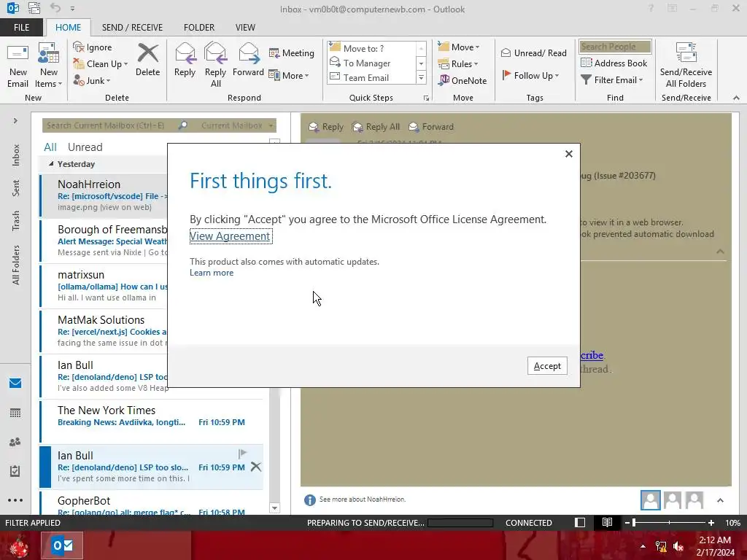Click Forward in the reading pane

pyautogui.click(x=431, y=127)
